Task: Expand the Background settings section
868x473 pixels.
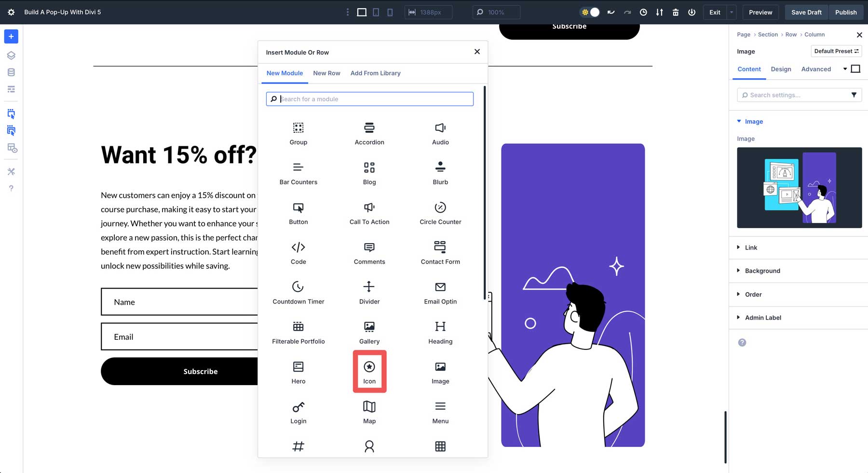Action: pos(762,271)
